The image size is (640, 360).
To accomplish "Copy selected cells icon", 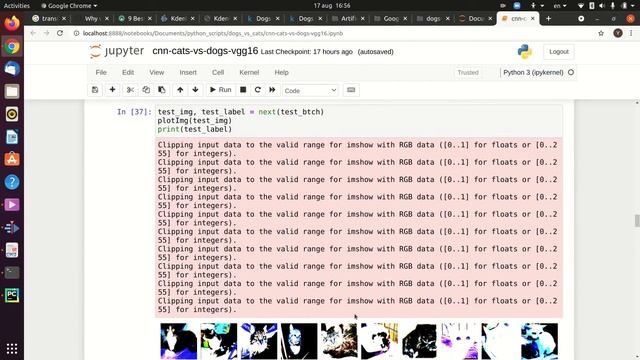I will (x=146, y=90).
